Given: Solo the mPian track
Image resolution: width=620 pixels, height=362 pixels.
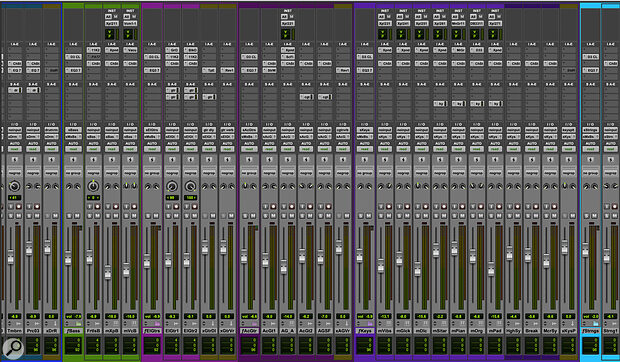Looking at the screenshot, I should pos(455,216).
